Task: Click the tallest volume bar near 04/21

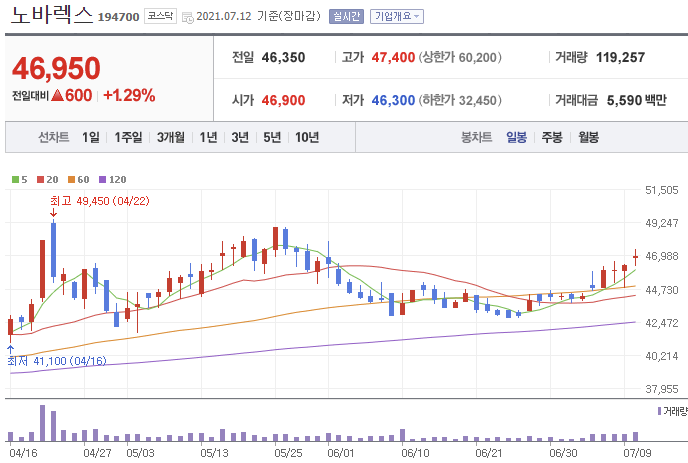Action: (x=43, y=423)
